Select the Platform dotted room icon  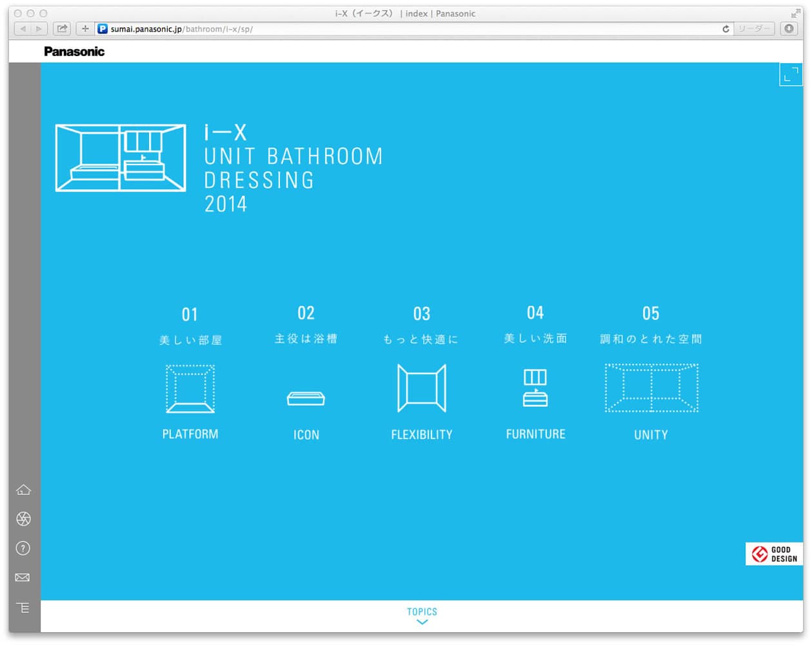click(x=190, y=389)
